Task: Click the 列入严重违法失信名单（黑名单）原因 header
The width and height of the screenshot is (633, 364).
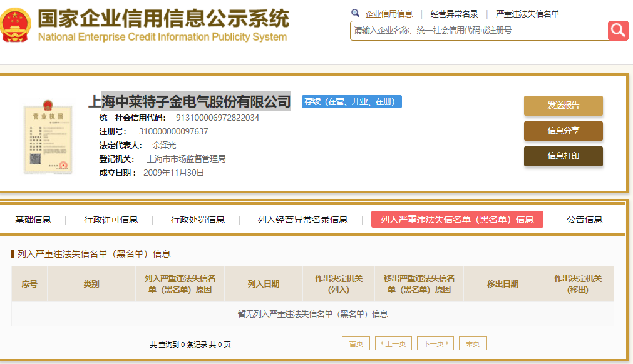Action: 180,284
